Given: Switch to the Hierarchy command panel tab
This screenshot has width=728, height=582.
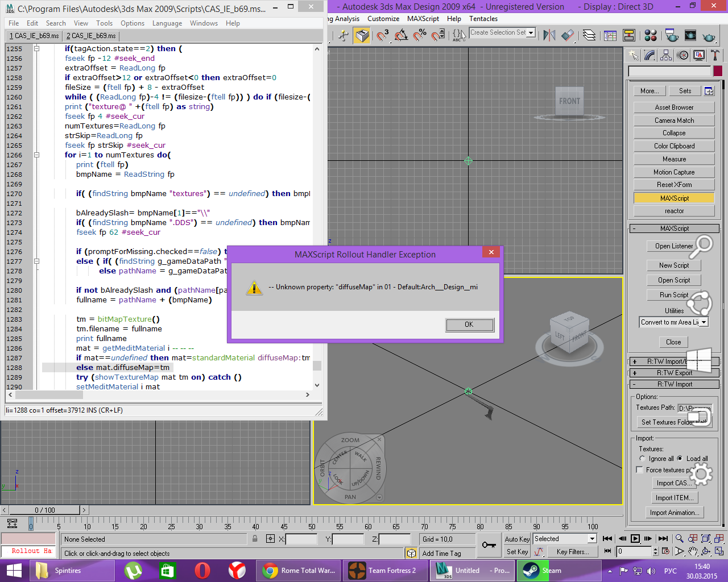Looking at the screenshot, I should 666,55.
